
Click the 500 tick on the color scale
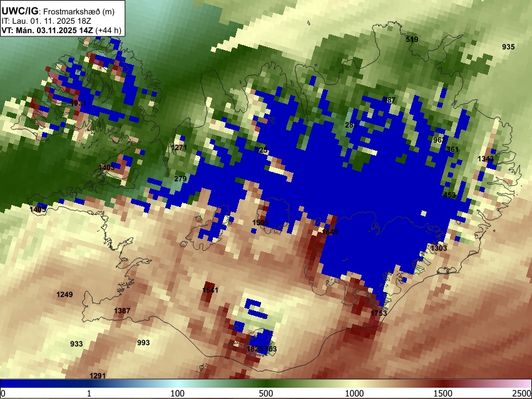(266, 393)
